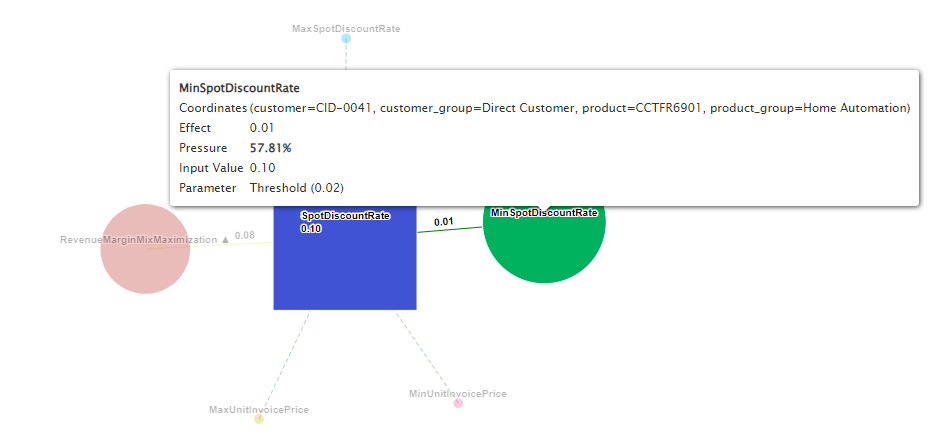The height and width of the screenshot is (443, 934).
Task: Click the MaxUnitInvoicePrice text label
Action: click(x=258, y=409)
